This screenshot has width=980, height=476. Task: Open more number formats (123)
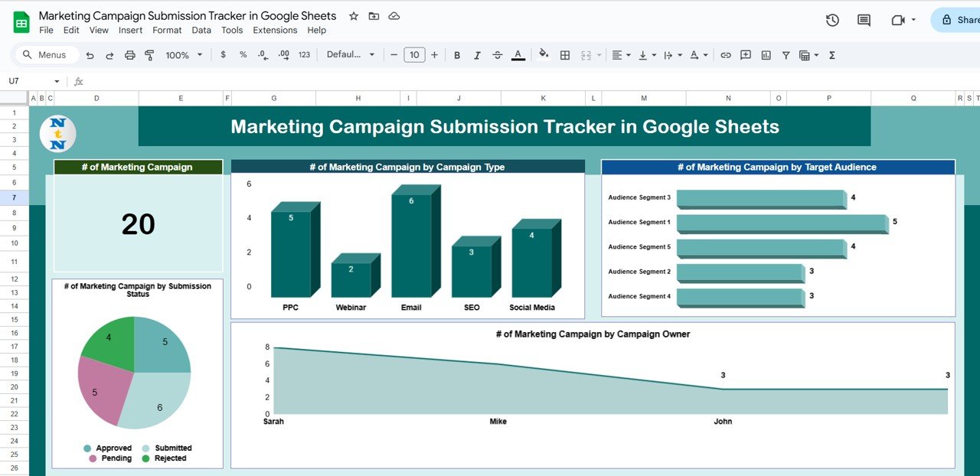304,55
